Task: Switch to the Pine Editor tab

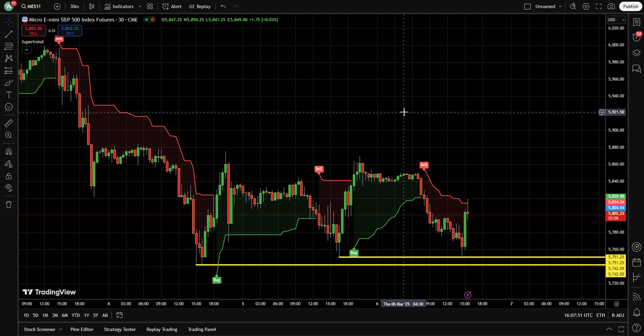Action: (82, 329)
